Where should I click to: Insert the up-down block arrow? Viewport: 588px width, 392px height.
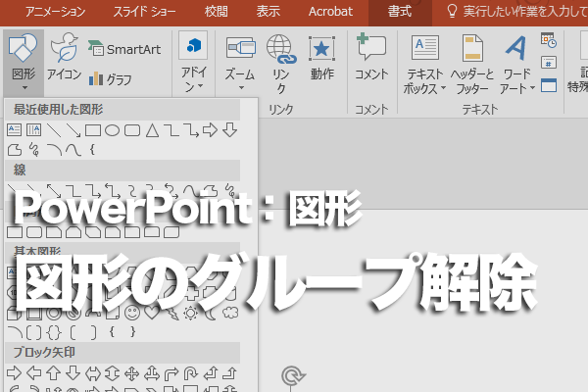click(x=112, y=373)
